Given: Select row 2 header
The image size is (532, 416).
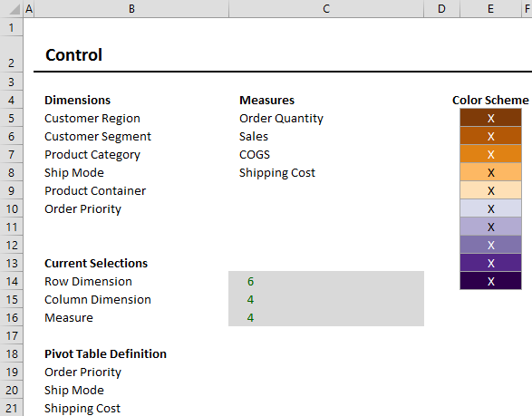Looking at the screenshot, I should 12,54.
